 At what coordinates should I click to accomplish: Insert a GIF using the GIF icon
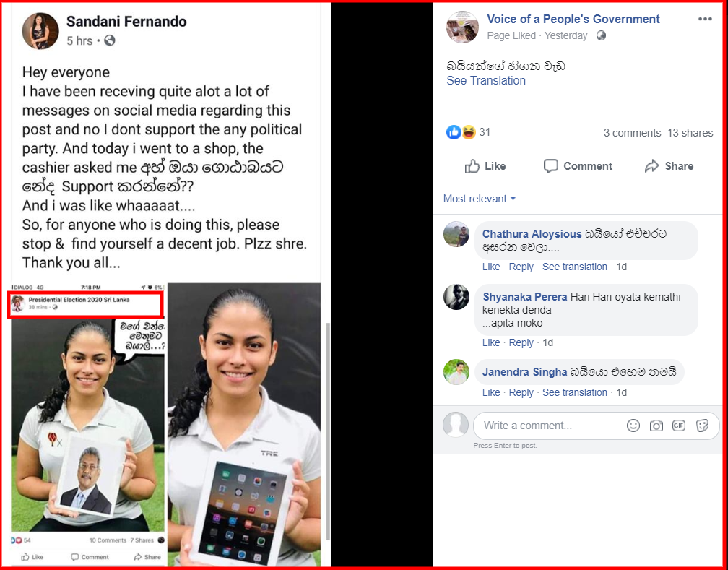coord(679,426)
